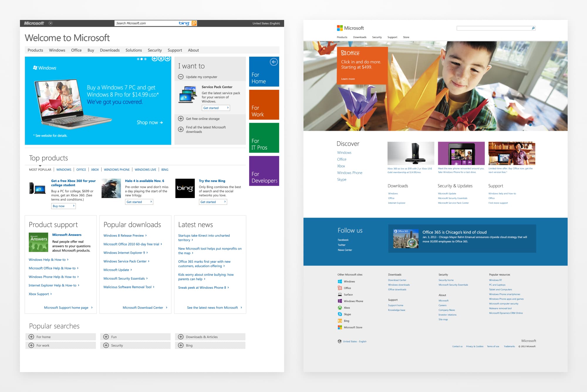Viewport: 587px width, 392px height.
Task: Click the Bing search button in old header
Action: 194,23
